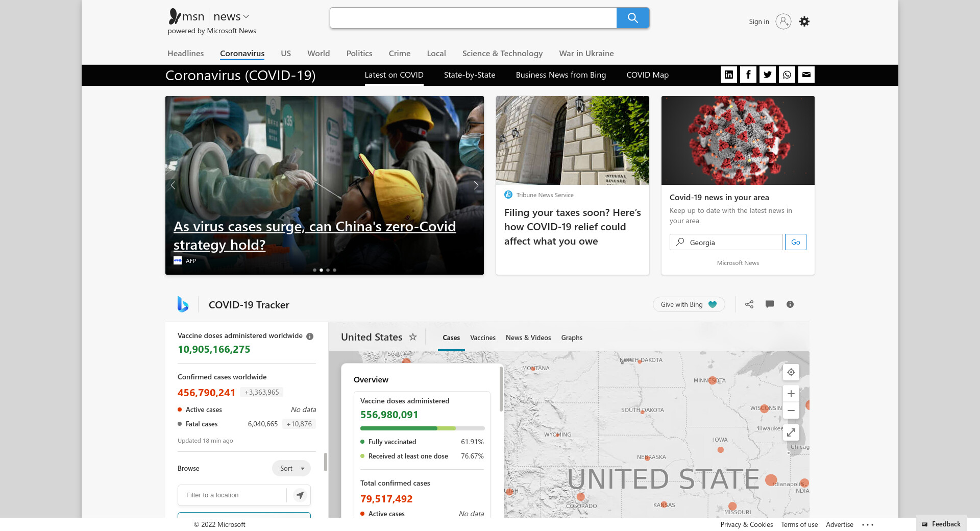Click the tracker share icon

pyautogui.click(x=749, y=304)
